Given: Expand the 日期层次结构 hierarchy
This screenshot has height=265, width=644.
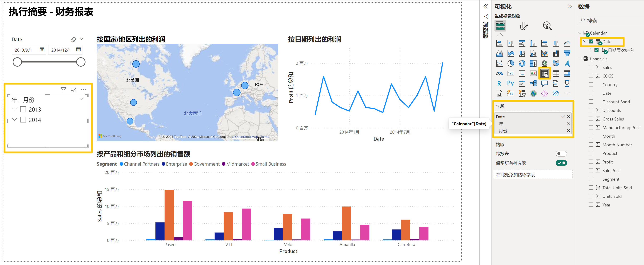Looking at the screenshot, I should 591,50.
